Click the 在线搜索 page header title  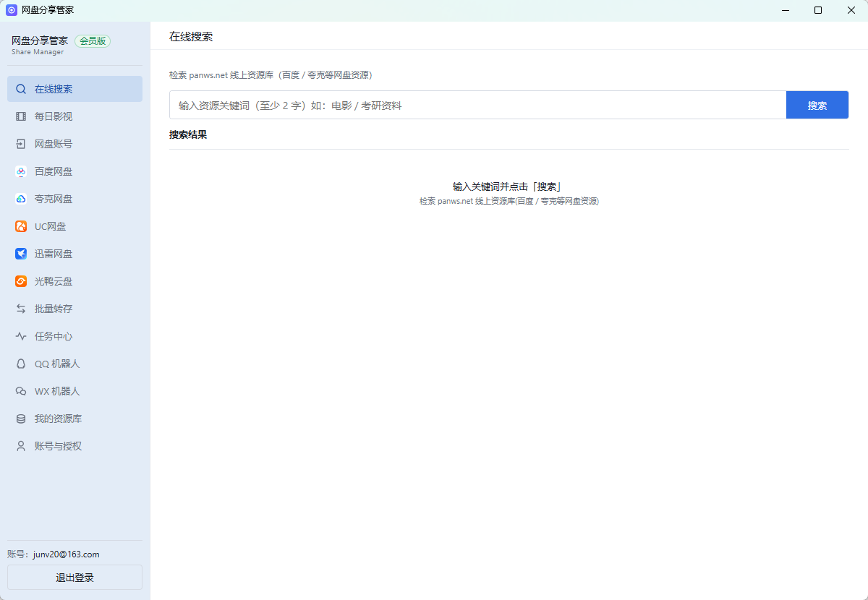191,36
